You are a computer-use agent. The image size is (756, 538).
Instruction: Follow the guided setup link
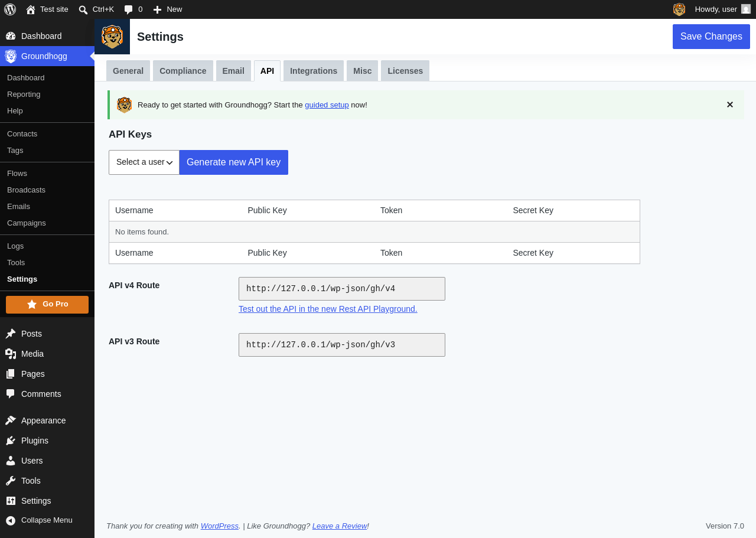pyautogui.click(x=327, y=105)
